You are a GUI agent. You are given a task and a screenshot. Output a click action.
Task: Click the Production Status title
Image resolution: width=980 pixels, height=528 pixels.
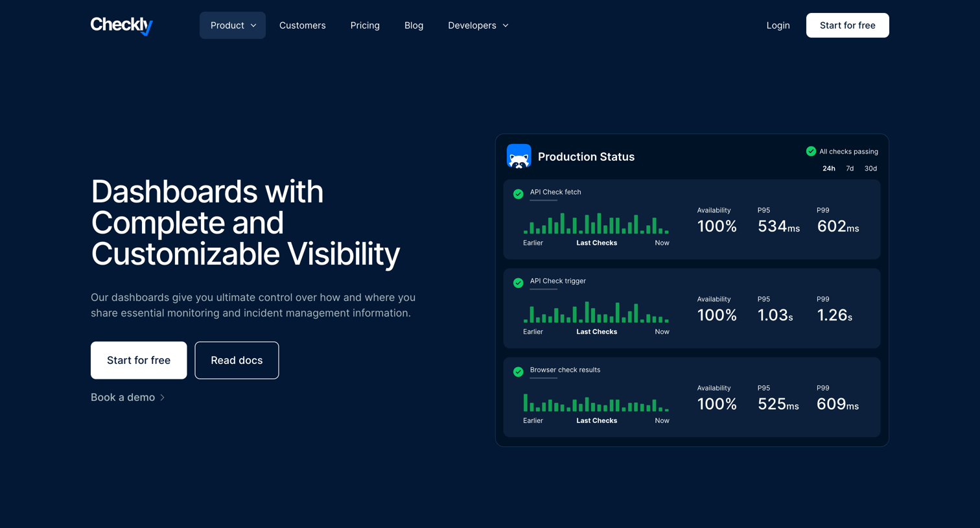coord(586,157)
